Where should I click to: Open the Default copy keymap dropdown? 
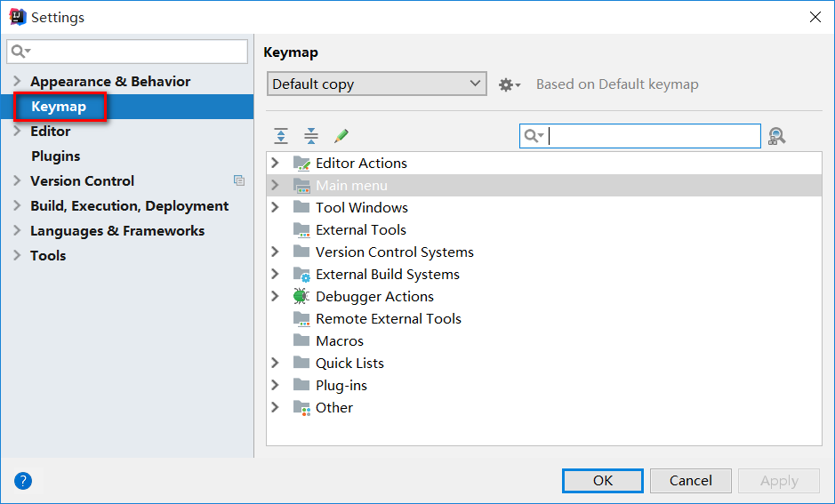377,84
